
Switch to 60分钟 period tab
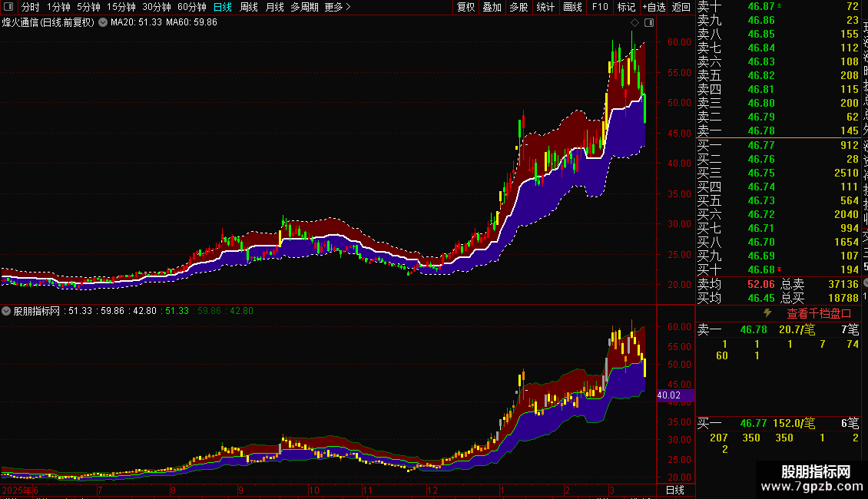[x=191, y=7]
